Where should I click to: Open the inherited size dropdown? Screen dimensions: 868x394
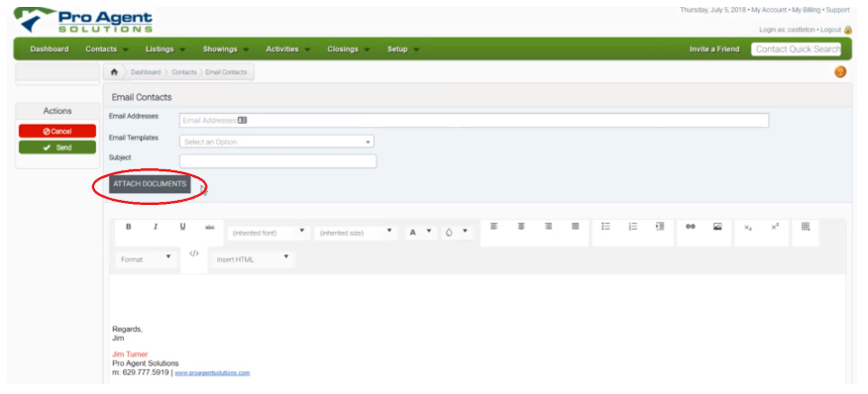click(356, 233)
